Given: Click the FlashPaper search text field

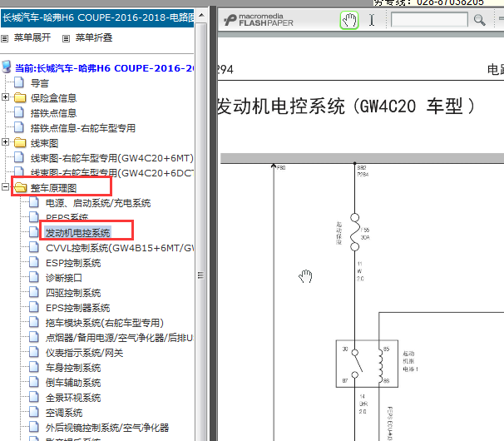Looking at the screenshot, I should pyautogui.click(x=429, y=20).
